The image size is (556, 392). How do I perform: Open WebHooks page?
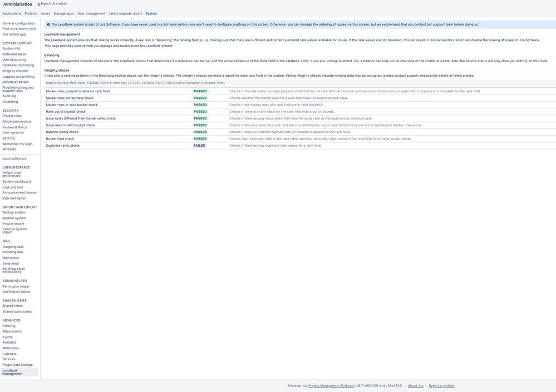tap(11, 348)
